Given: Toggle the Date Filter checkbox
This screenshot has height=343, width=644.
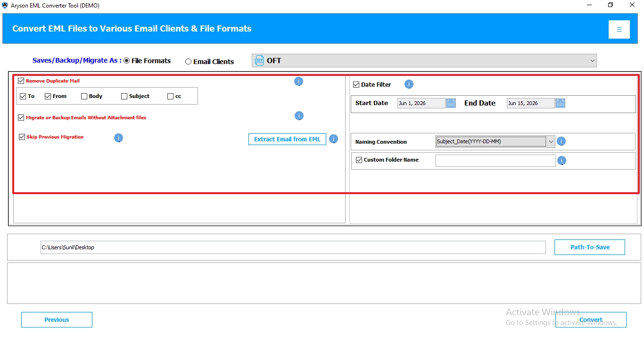Looking at the screenshot, I should click(x=356, y=85).
